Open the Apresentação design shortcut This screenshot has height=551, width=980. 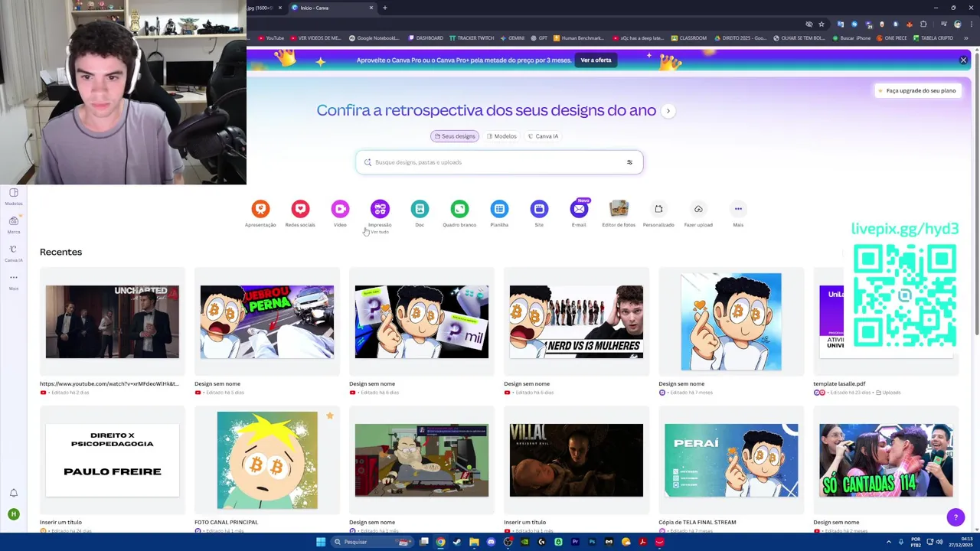coord(260,208)
